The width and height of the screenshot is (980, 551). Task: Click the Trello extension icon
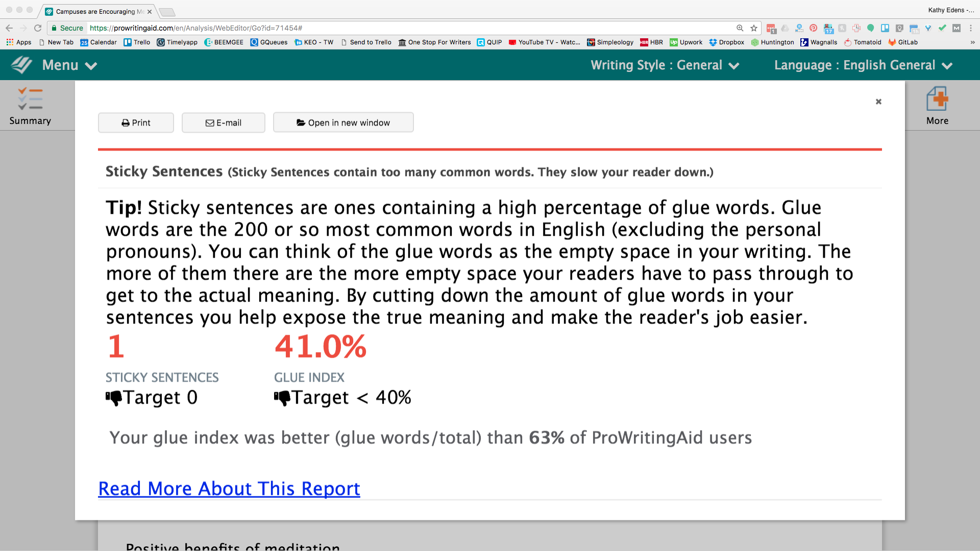point(885,28)
